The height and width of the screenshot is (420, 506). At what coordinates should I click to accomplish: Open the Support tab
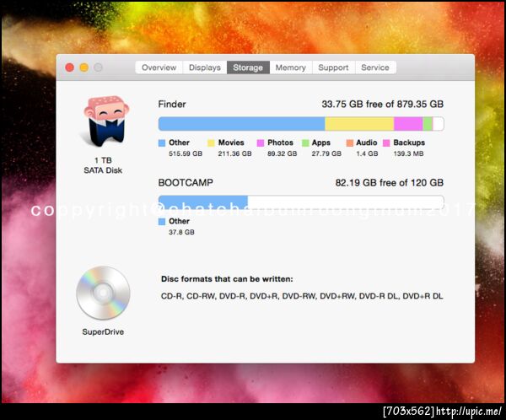click(333, 67)
